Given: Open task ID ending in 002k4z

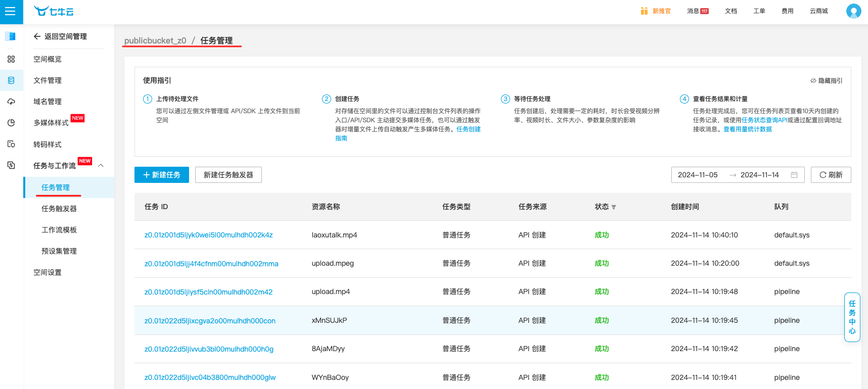Looking at the screenshot, I should [209, 235].
